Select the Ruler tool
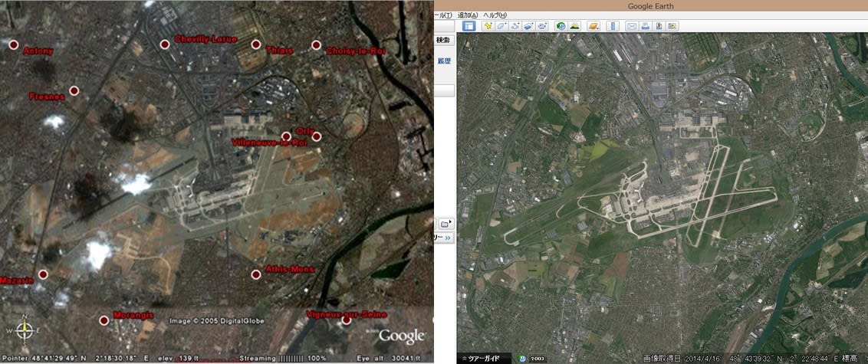Viewport: 868px width, 364px height. point(613,26)
